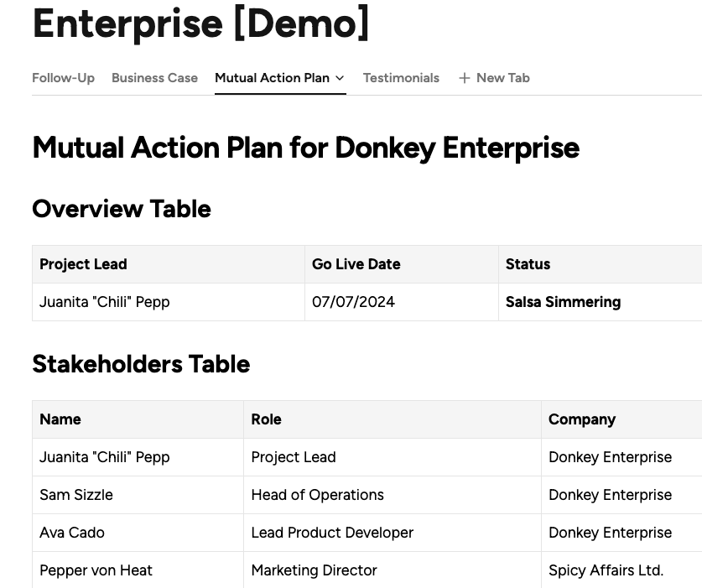This screenshot has height=588, width=702.
Task: Select the Mutual Action Plan tab label
Action: click(x=272, y=78)
